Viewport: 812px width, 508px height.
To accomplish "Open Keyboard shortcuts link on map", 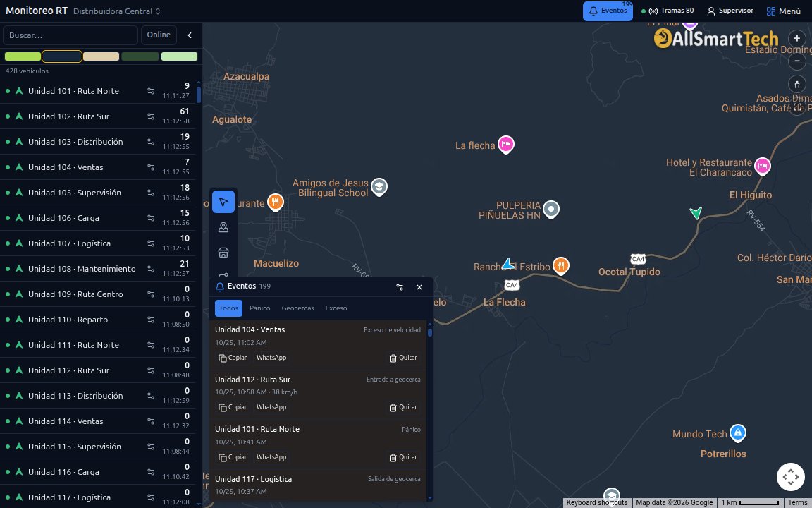I will pyautogui.click(x=596, y=503).
